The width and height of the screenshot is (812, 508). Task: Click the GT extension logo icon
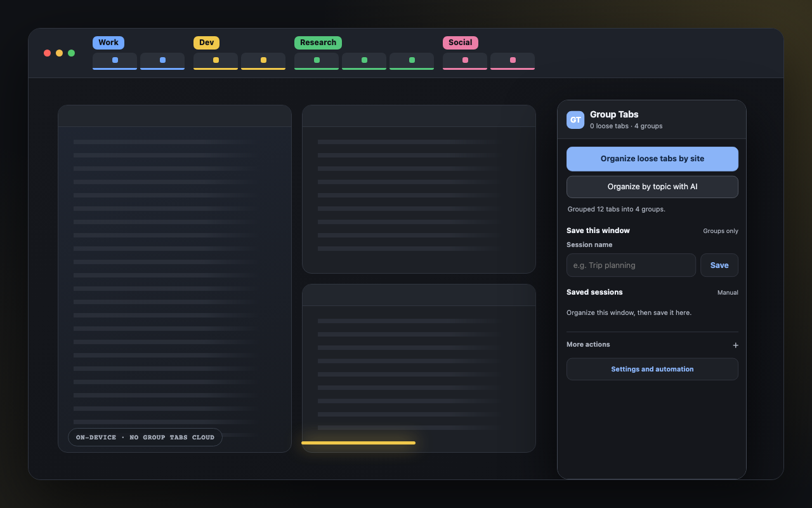(x=575, y=120)
